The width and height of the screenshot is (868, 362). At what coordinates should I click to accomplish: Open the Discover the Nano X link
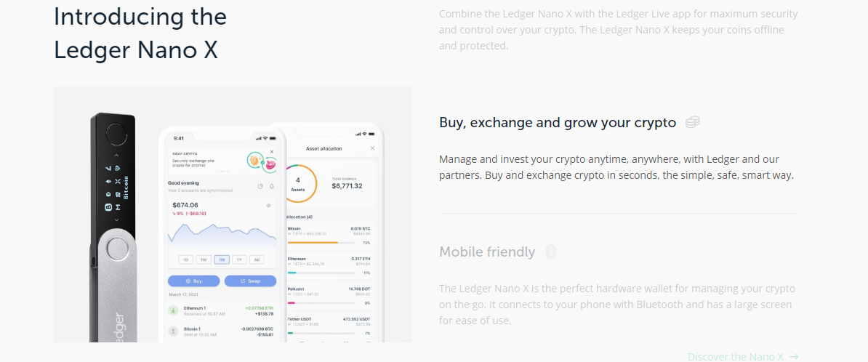click(x=736, y=356)
